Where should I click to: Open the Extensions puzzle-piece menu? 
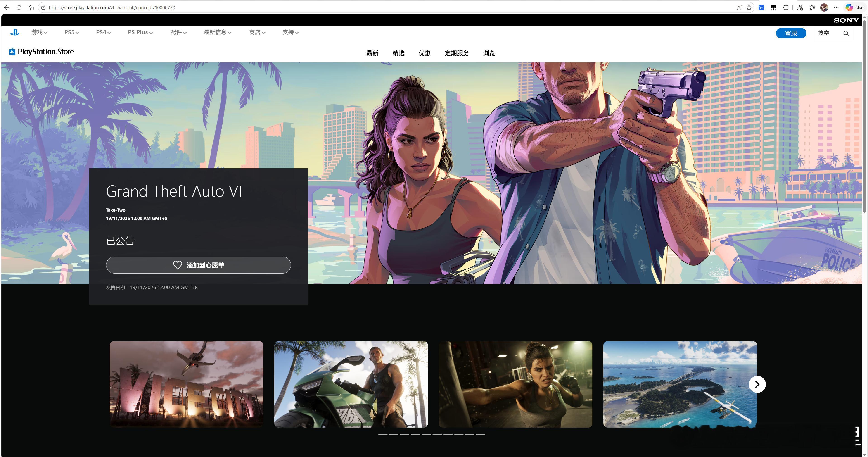pyautogui.click(x=785, y=7)
